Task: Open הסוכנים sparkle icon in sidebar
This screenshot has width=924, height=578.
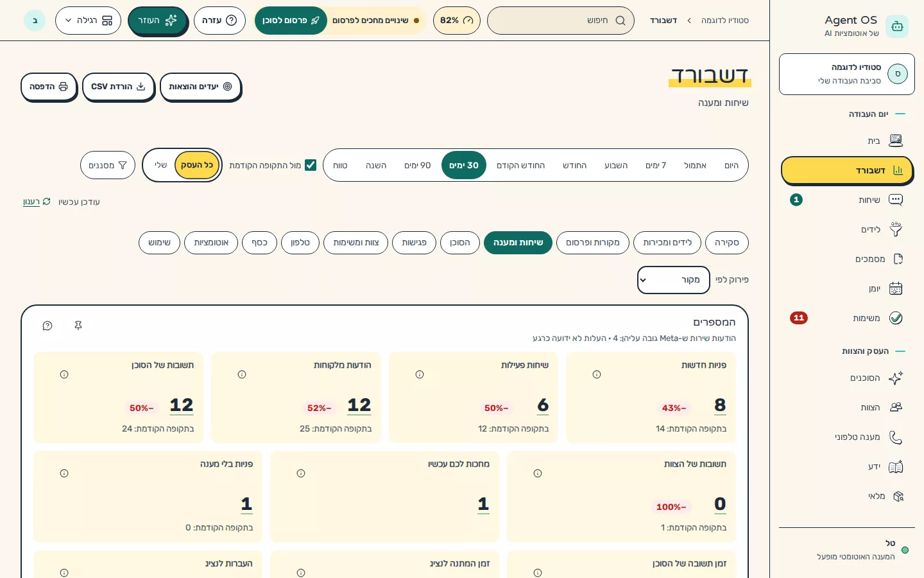Action: 896,378
